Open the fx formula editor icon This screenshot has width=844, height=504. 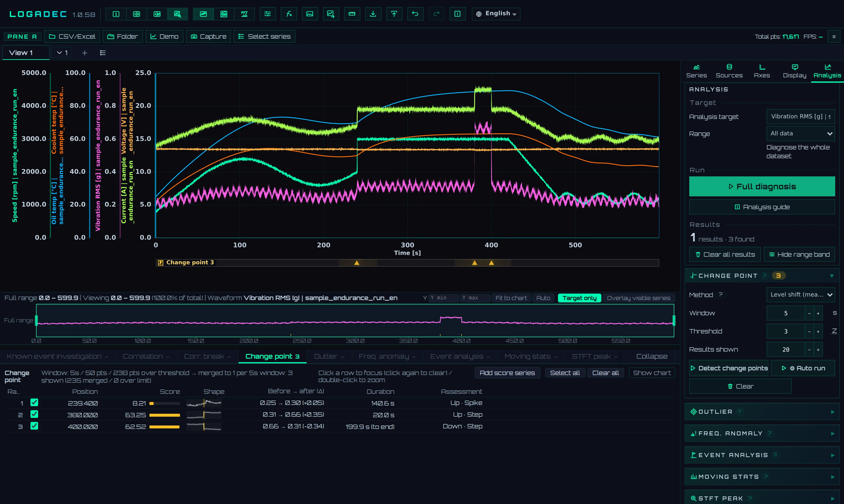pyautogui.click(x=289, y=14)
